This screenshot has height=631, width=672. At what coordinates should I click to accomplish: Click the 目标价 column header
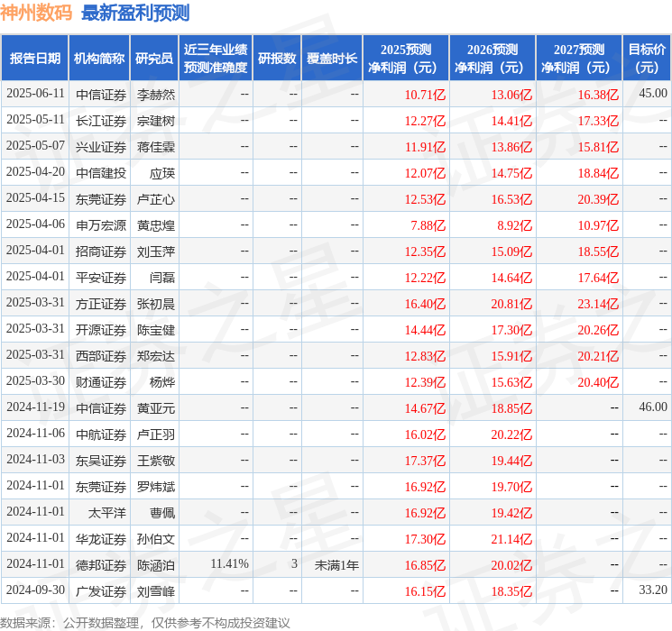[x=646, y=59]
